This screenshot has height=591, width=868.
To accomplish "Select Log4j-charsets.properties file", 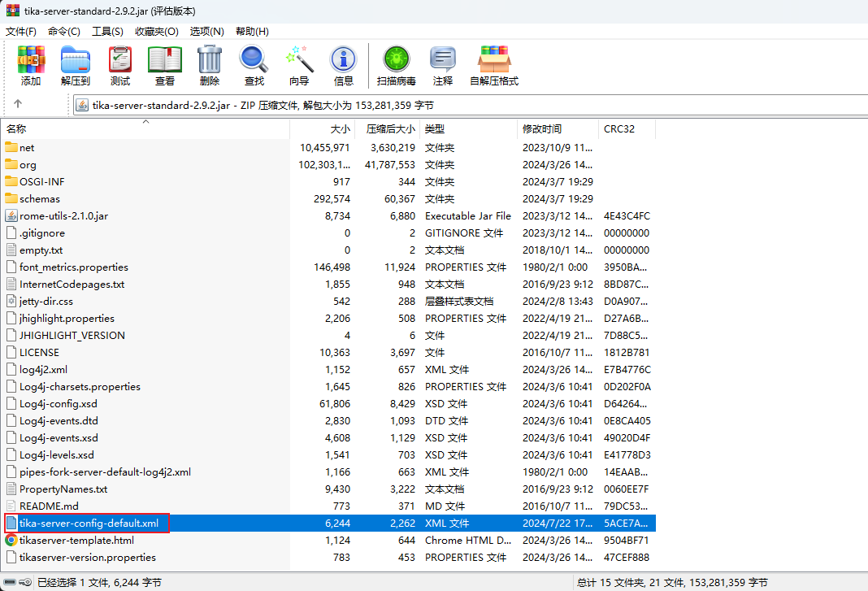I will (80, 387).
